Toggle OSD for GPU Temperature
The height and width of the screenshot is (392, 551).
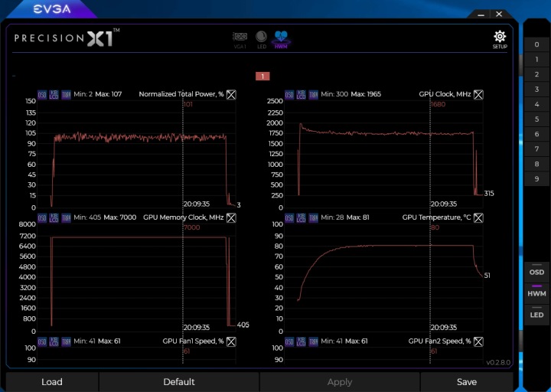[x=289, y=218]
